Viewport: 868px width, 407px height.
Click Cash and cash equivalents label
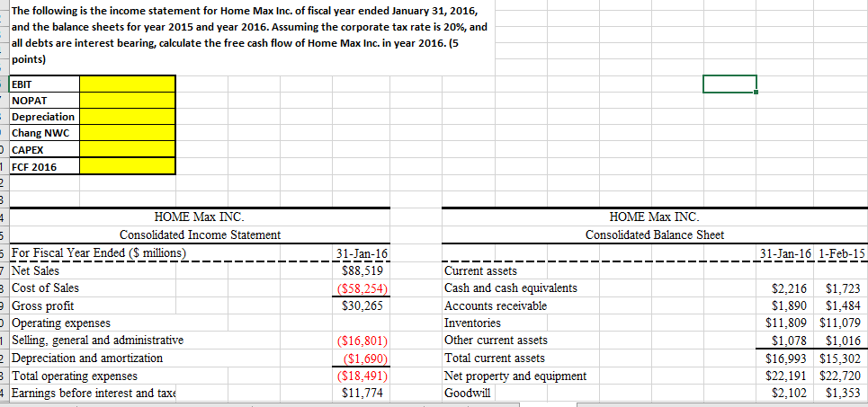(x=510, y=288)
